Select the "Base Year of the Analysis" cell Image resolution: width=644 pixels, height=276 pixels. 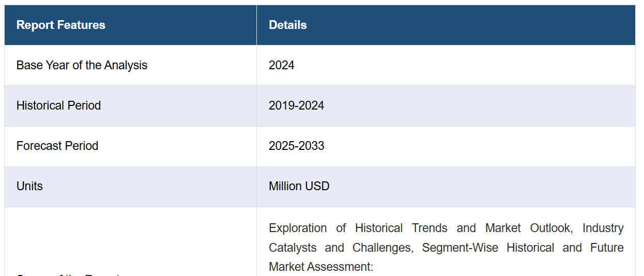(82, 65)
